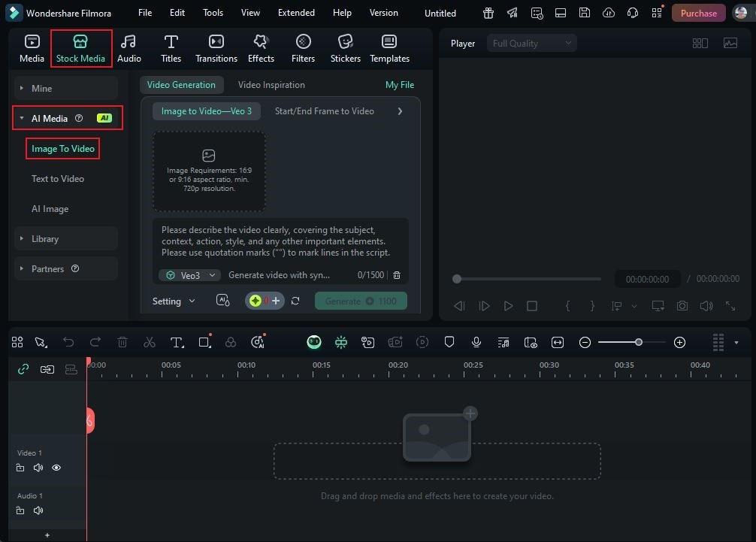Open the Templates tab
Screen dimensions: 756x542
389,48
